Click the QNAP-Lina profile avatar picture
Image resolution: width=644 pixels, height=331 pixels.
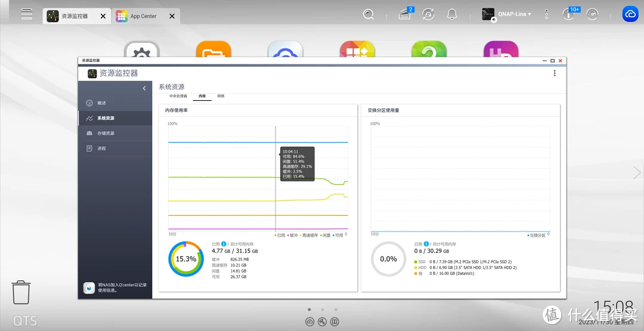click(x=488, y=14)
